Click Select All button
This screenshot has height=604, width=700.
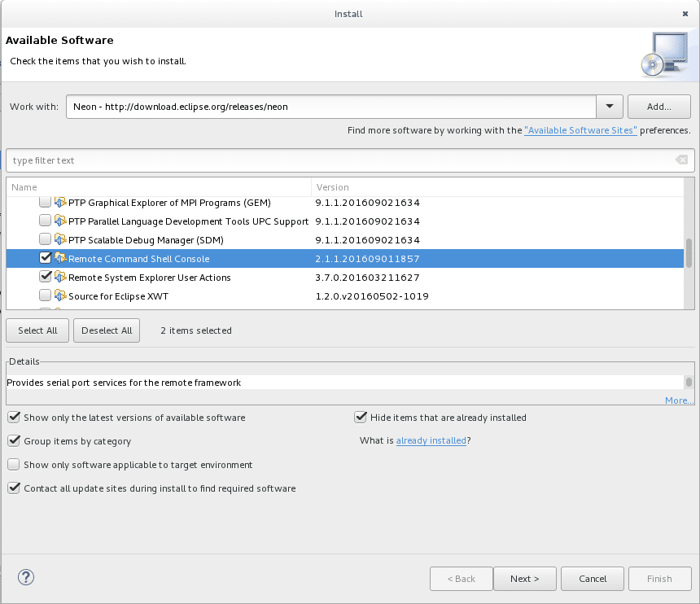(x=37, y=330)
